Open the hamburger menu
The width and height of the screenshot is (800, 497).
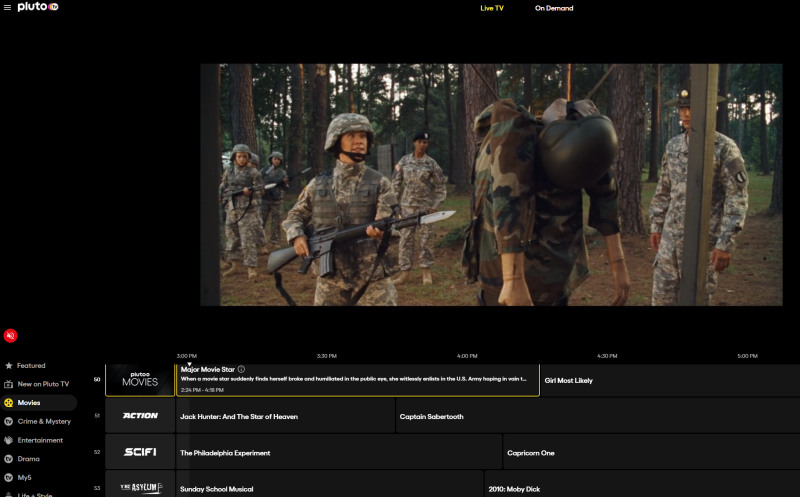tap(7, 8)
